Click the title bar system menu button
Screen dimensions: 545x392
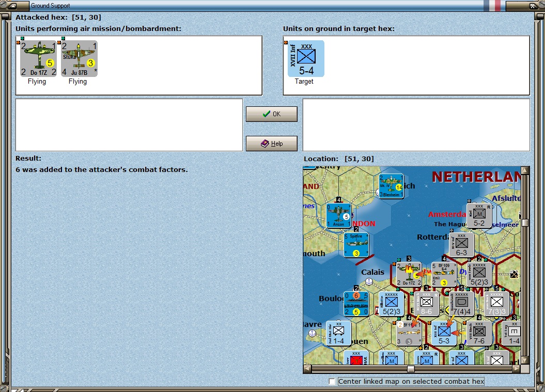[x=12, y=6]
